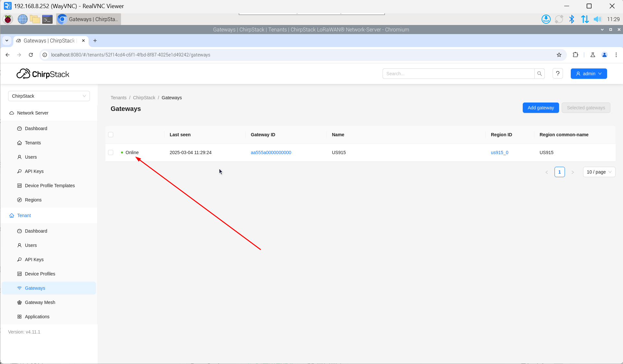623x364 pixels.
Task: Reload the page in Chromium
Action: tap(31, 55)
